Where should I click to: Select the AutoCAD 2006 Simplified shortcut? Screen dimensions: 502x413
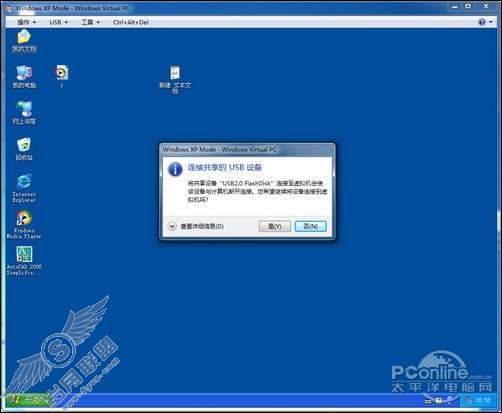pyautogui.click(x=24, y=261)
